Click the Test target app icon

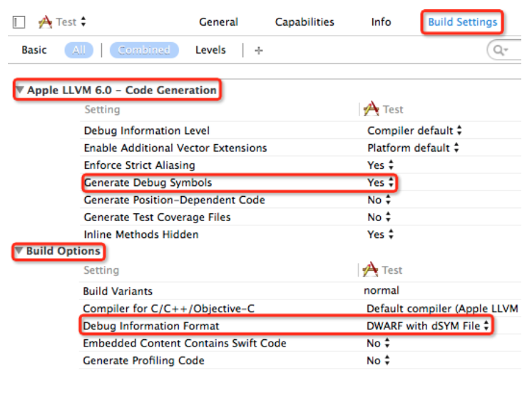click(x=45, y=22)
